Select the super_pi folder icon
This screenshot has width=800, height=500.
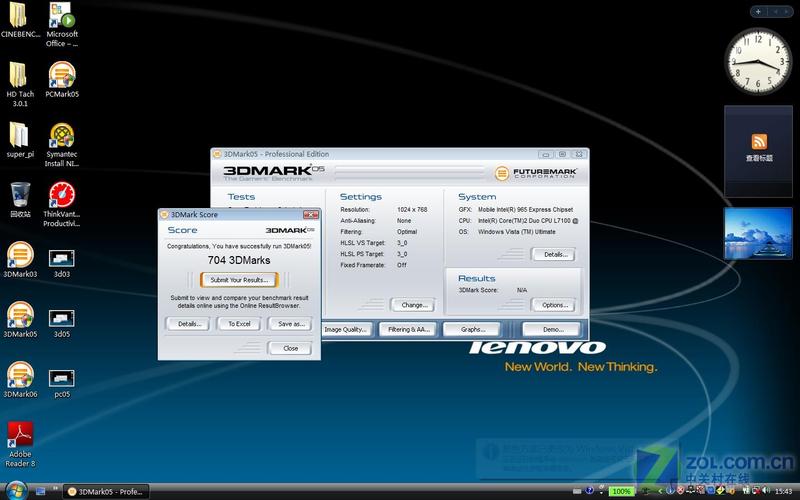tap(19, 140)
